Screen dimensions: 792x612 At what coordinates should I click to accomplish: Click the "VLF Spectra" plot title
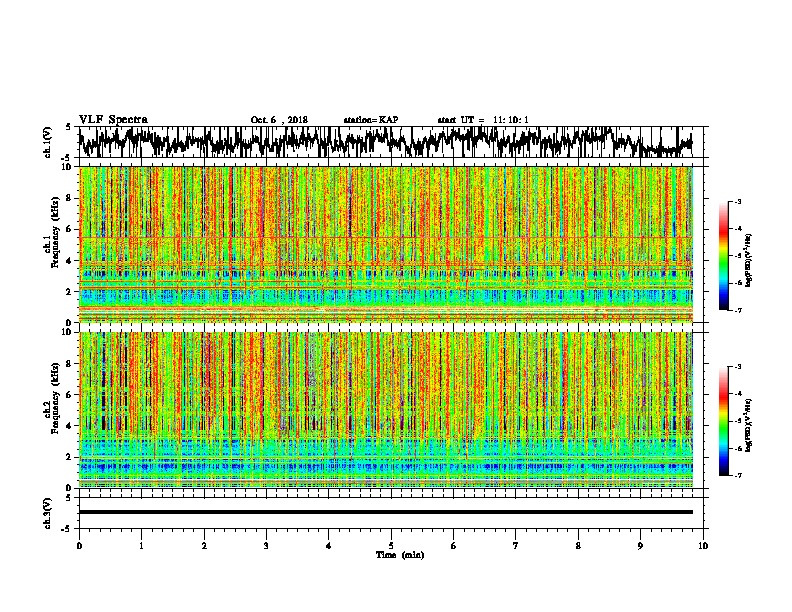[113, 120]
